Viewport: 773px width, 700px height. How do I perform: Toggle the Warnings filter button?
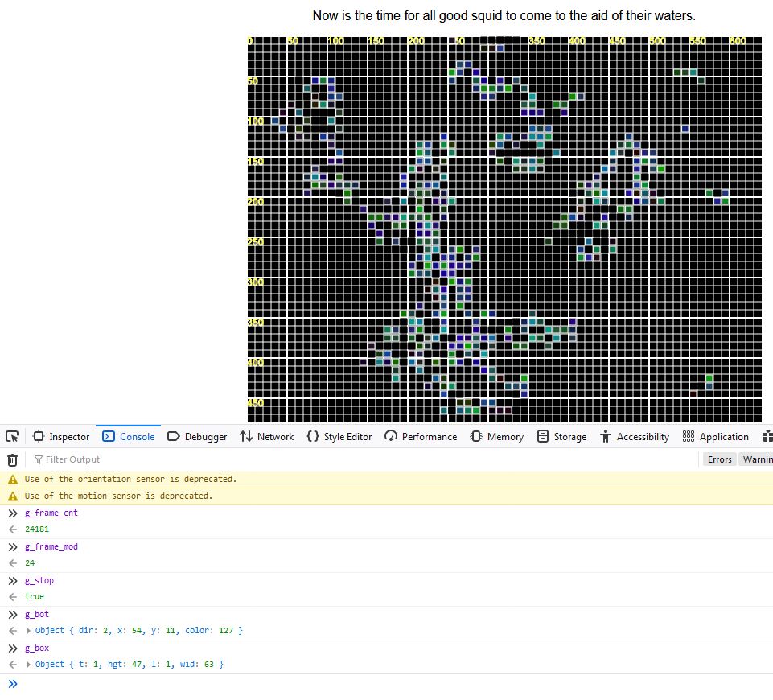pos(756,459)
